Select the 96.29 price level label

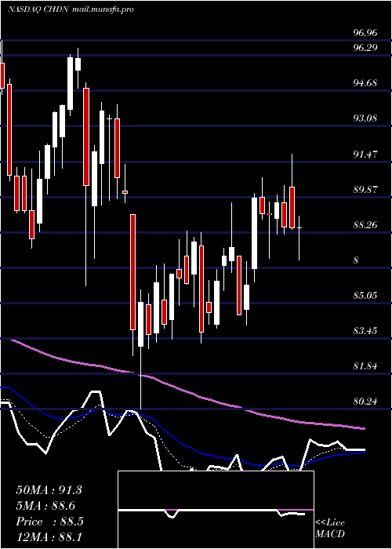365,47
